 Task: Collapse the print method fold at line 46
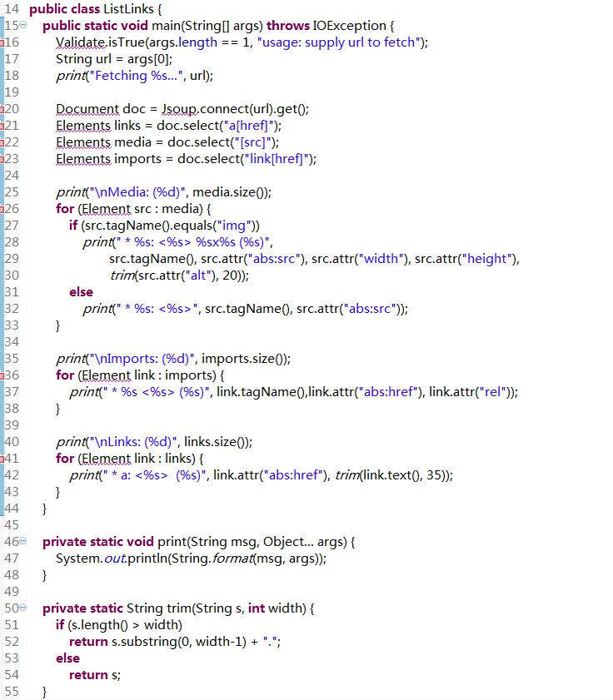pyautogui.click(x=23, y=542)
